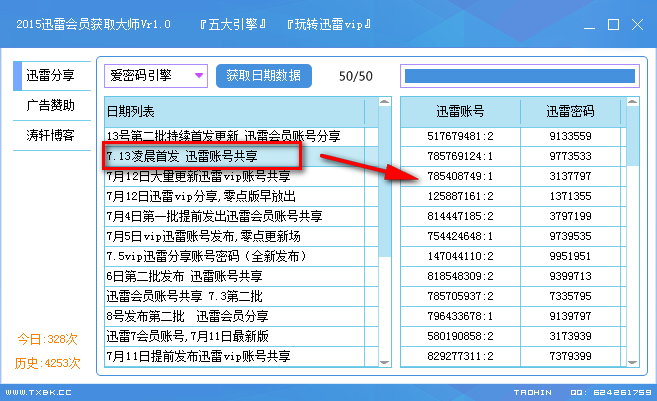Screen dimensions: 657x401
Task: Click the 今日:328次 counter
Action: point(47,339)
